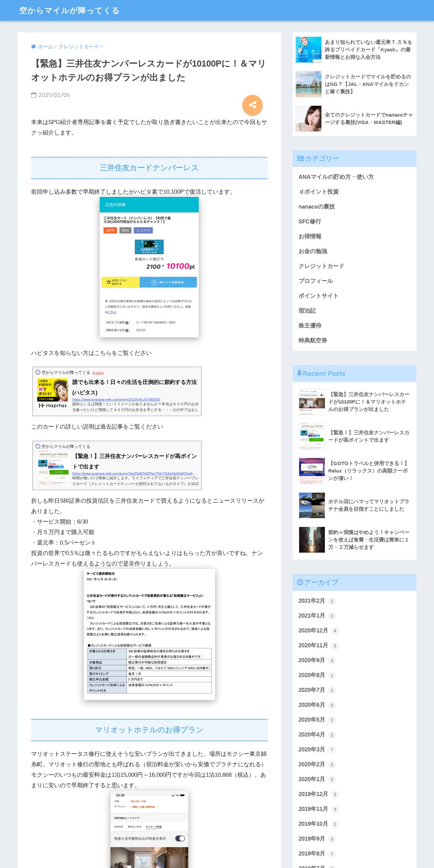434x868 pixels.
Task: Open archive 2019年9月
Action: (311, 839)
